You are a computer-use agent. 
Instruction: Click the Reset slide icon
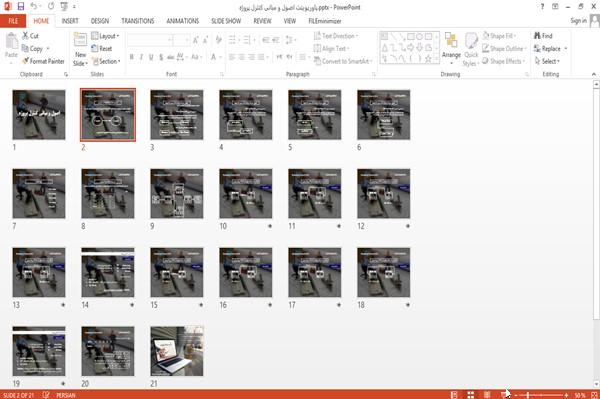[95, 49]
